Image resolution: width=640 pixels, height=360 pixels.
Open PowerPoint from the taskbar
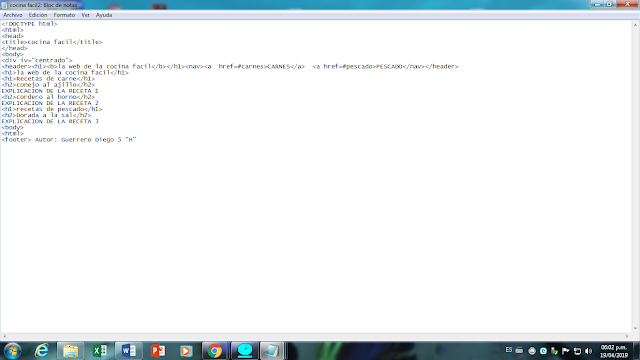[x=158, y=351]
